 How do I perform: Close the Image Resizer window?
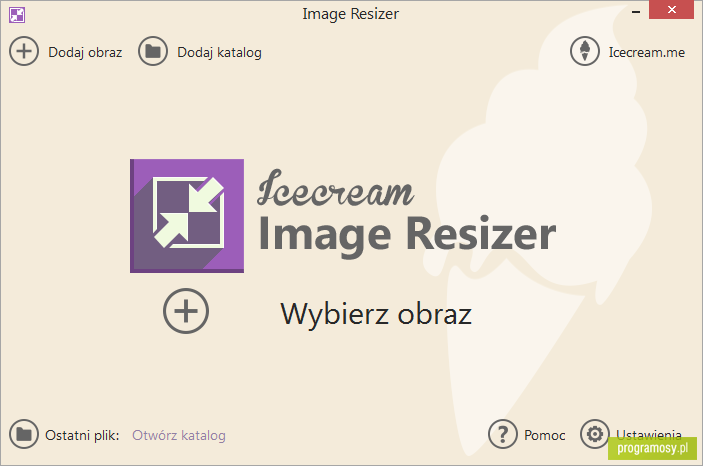click(672, 10)
